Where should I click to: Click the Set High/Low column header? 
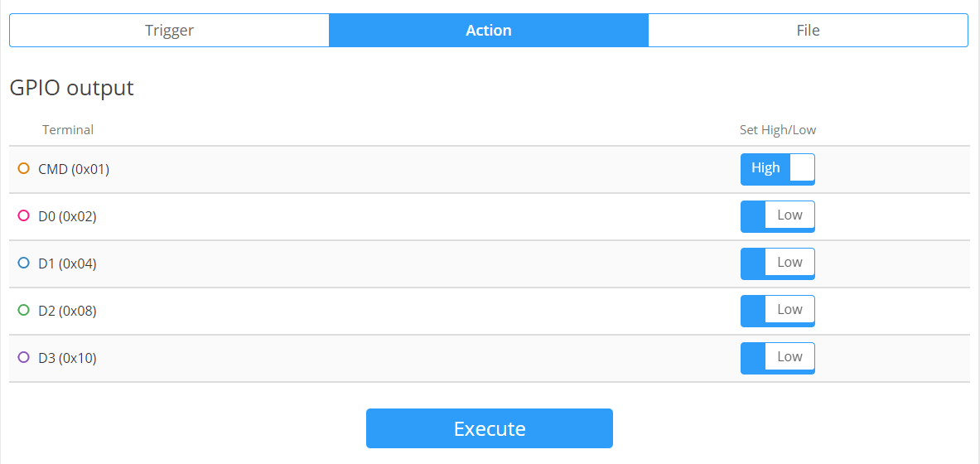pos(778,130)
